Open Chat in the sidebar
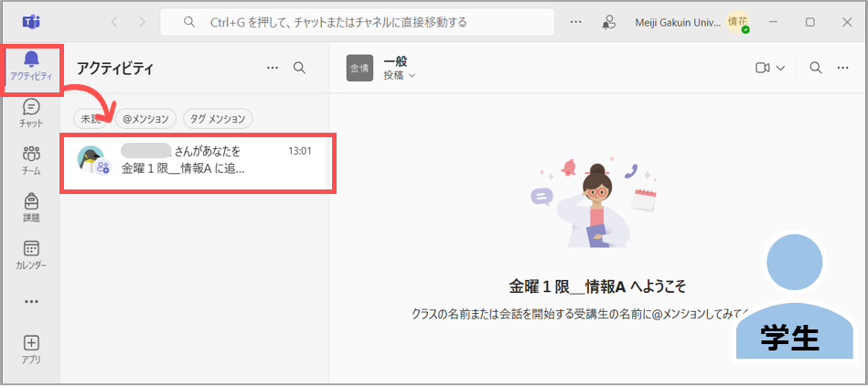Viewport: 868px width, 388px height. tap(31, 113)
